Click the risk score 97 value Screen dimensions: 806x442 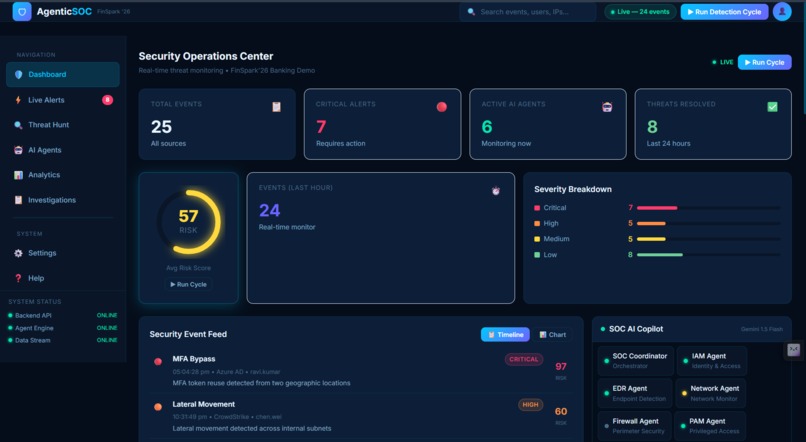(x=561, y=366)
